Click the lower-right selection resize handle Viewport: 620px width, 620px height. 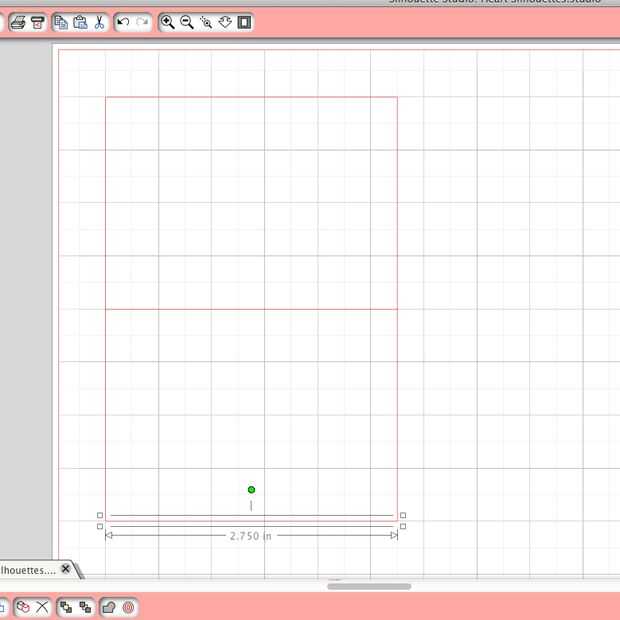(403, 526)
